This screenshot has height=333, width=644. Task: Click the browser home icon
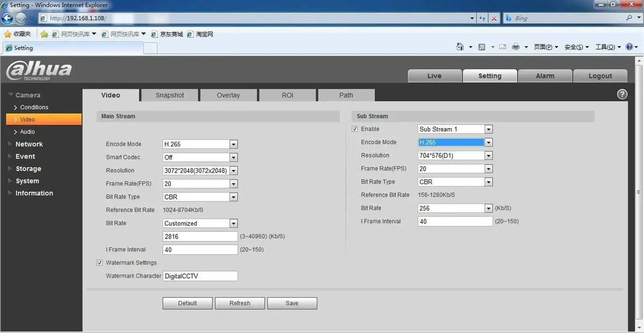pos(460,47)
